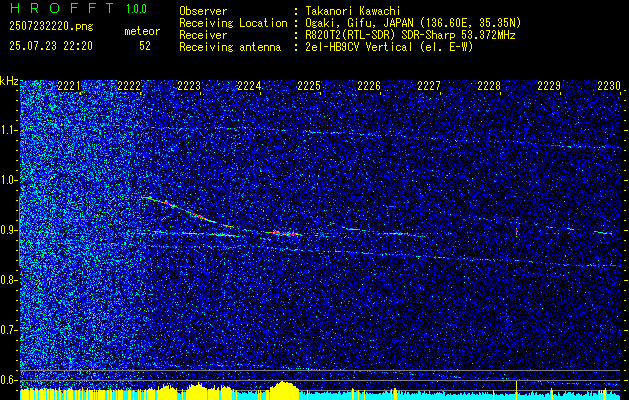Click the 1.1 frequency axis label
The image size is (629, 400).
click(x=8, y=130)
